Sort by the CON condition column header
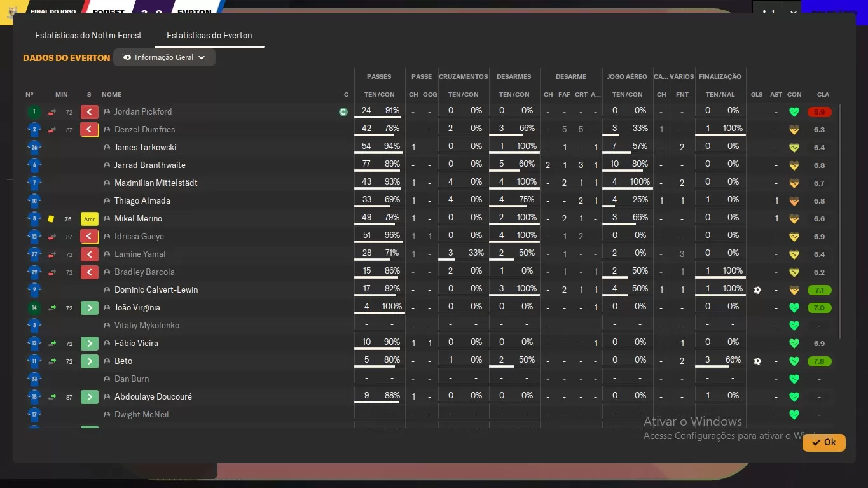The image size is (868, 488). (x=794, y=95)
